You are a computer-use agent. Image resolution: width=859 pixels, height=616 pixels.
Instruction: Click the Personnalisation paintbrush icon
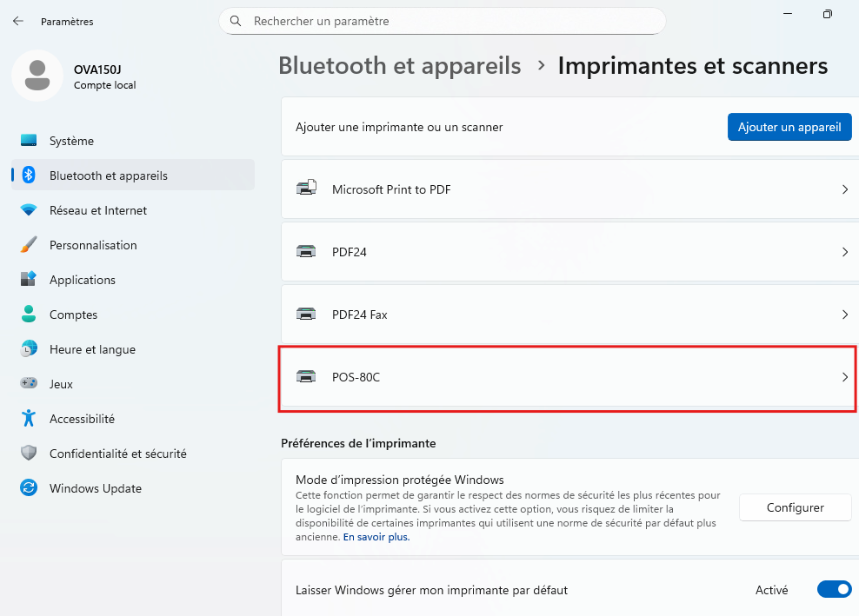pyautogui.click(x=29, y=245)
